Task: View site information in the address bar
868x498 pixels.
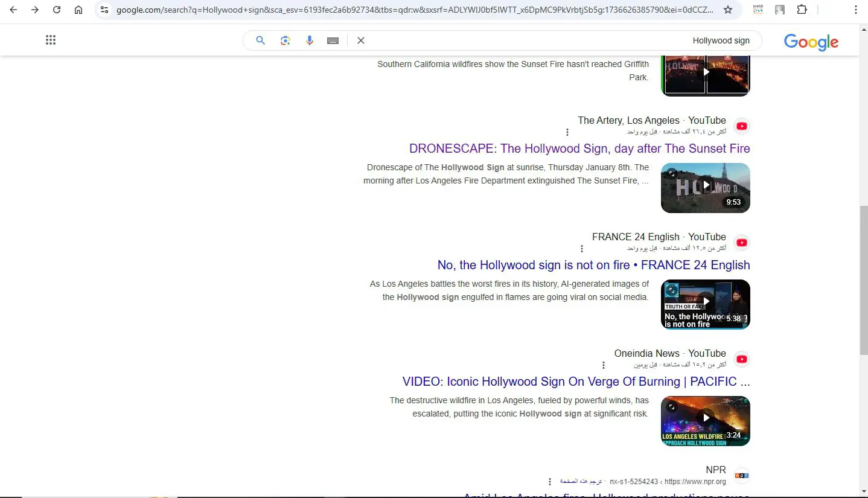Action: (x=104, y=10)
